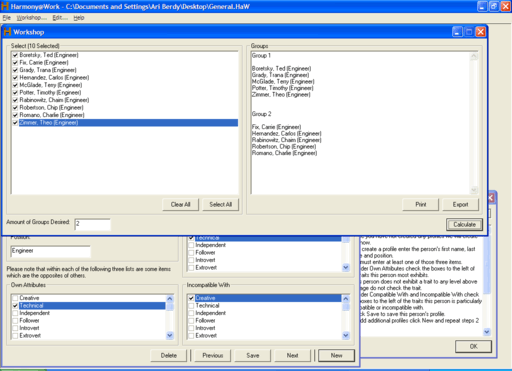512x371 pixels.
Task: Check Follower in Incompatible With list
Action: pyautogui.click(x=191, y=321)
